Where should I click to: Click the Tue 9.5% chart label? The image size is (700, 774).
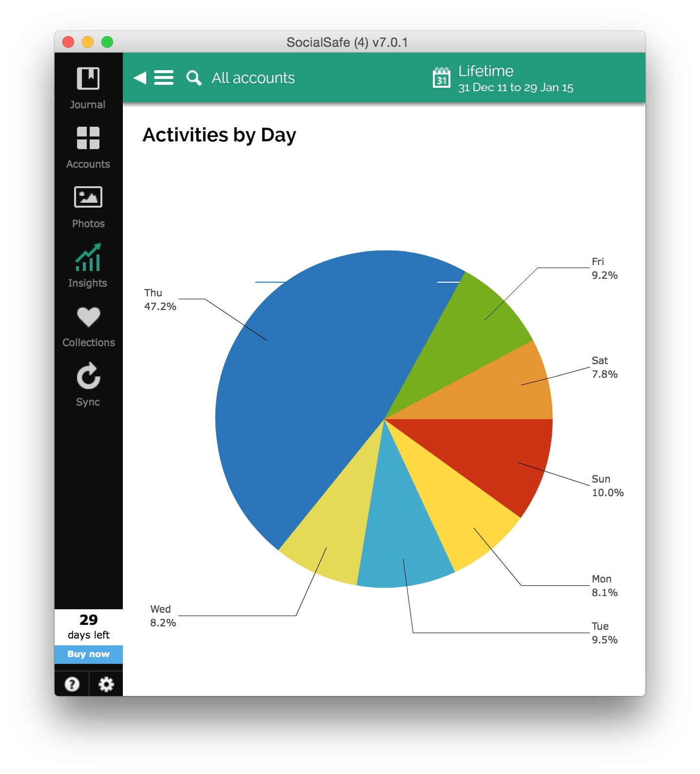point(604,633)
